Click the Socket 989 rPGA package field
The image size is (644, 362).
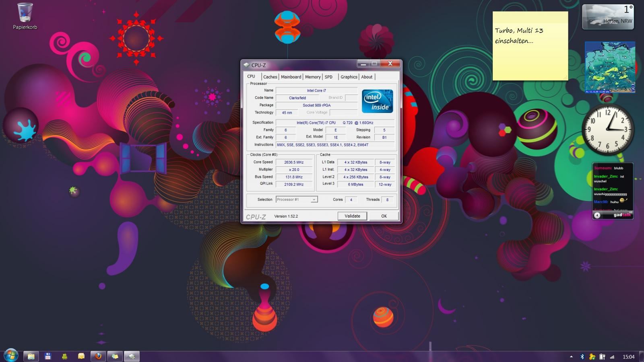pos(316,105)
